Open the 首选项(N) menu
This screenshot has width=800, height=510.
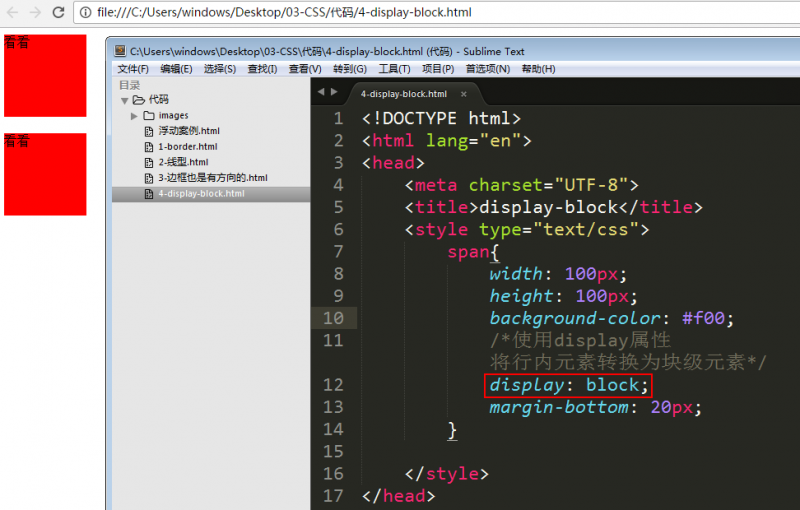tap(488, 69)
